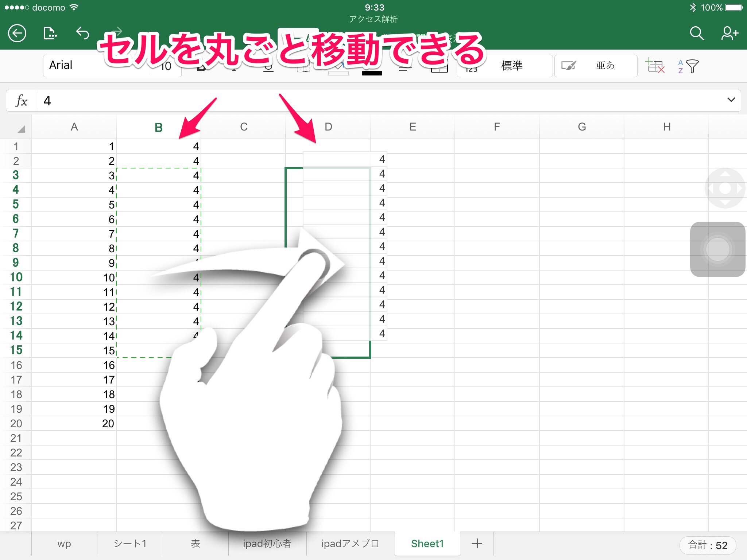The height and width of the screenshot is (560, 747).
Task: Tap the back arrow circle icon
Action: coord(17,34)
